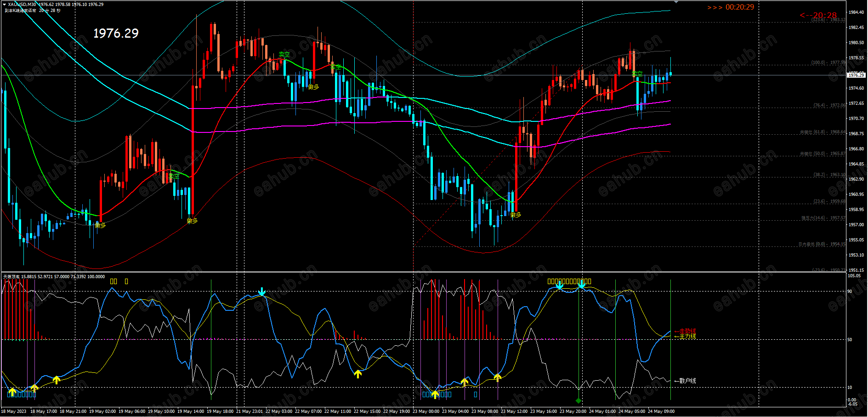
Task: Open the XAUUSD,M30 chart title dropdown triangle
Action: point(4,5)
